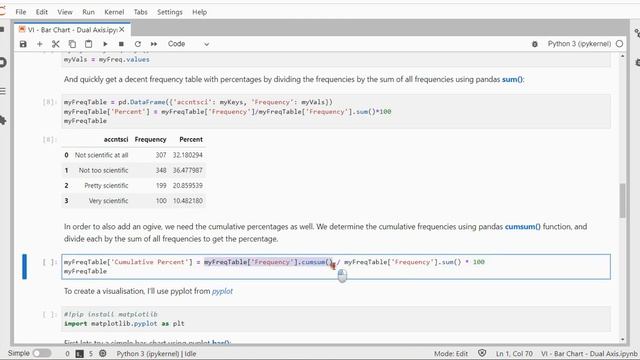Open the Kernel menu
This screenshot has height=360, width=640.
click(114, 12)
